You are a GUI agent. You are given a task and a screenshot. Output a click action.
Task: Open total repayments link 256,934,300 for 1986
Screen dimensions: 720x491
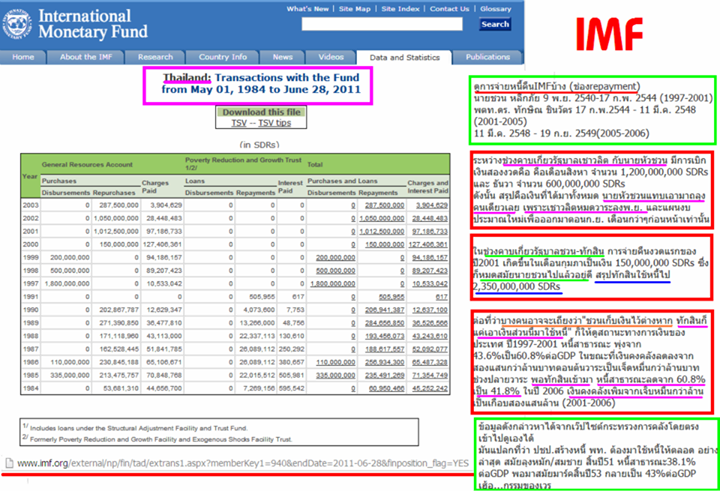click(x=384, y=362)
